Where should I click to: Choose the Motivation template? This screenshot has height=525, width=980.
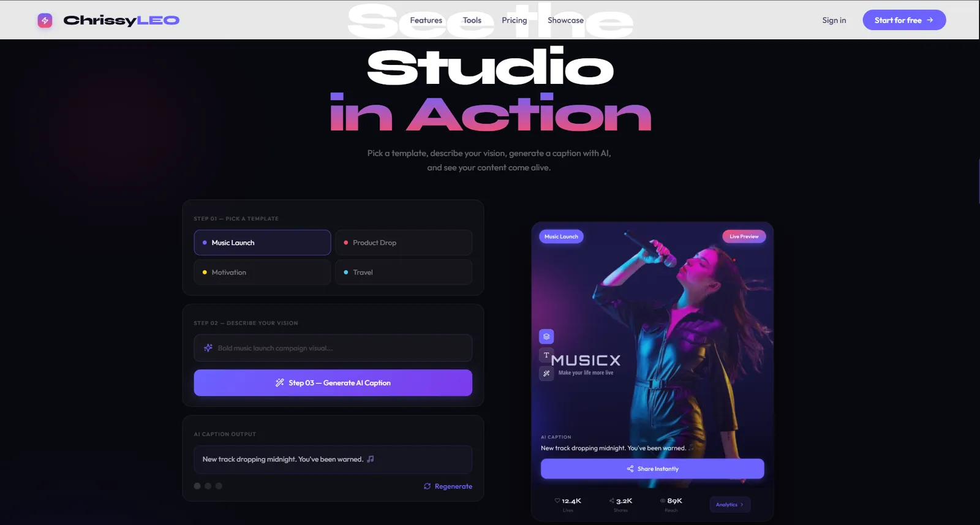pos(262,272)
